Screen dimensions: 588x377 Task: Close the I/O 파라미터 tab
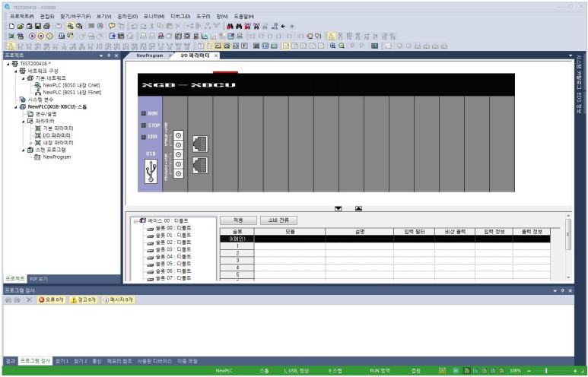tap(216, 55)
